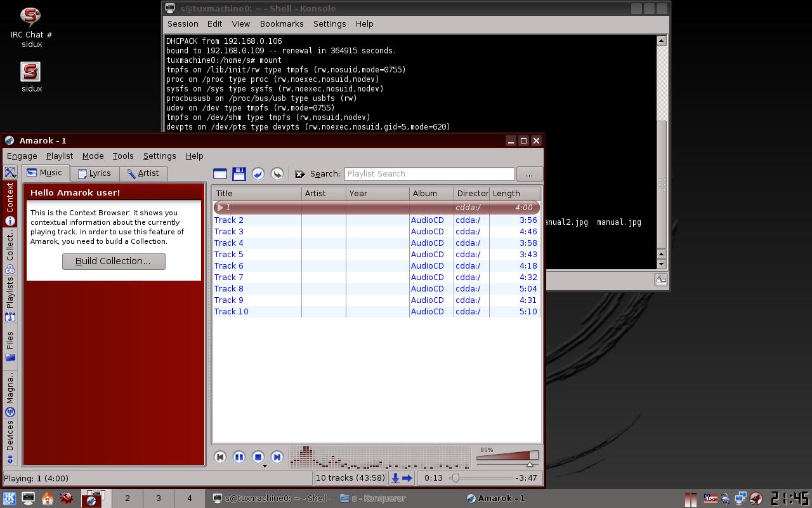Click the track position seek slider

[x=481, y=478]
